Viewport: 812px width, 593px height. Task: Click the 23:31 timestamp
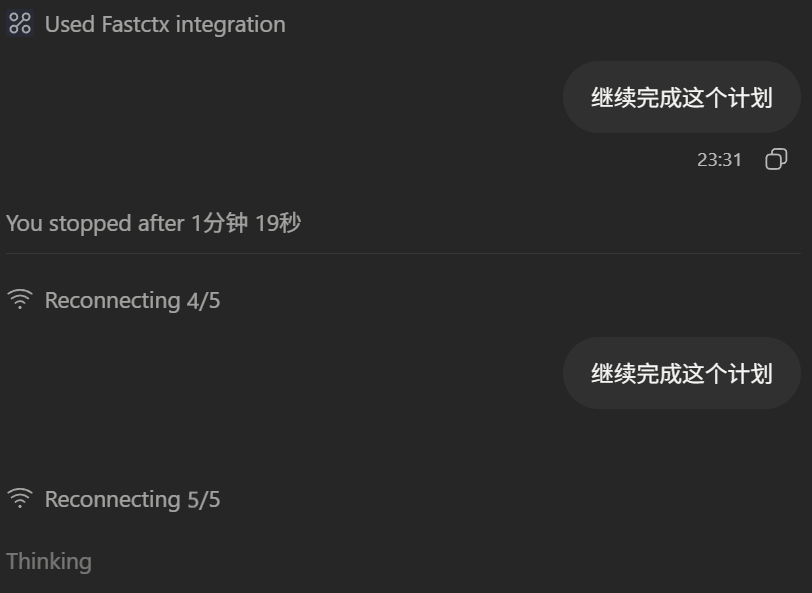(719, 160)
